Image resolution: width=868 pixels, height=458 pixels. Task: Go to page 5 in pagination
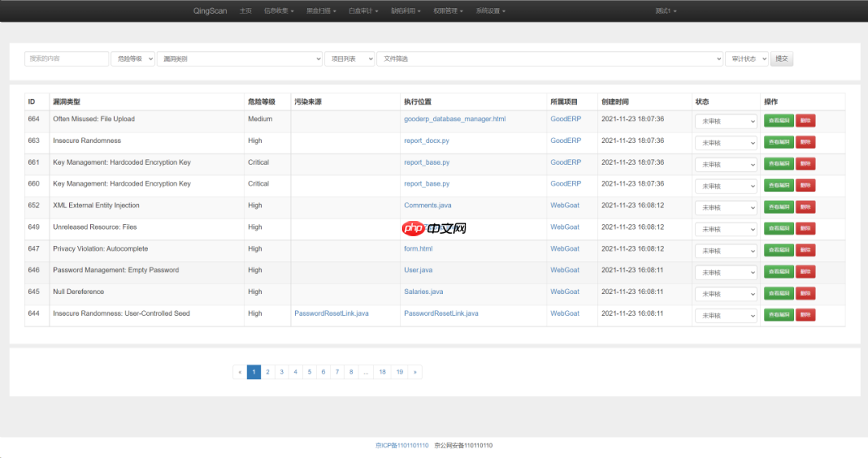(x=309, y=372)
